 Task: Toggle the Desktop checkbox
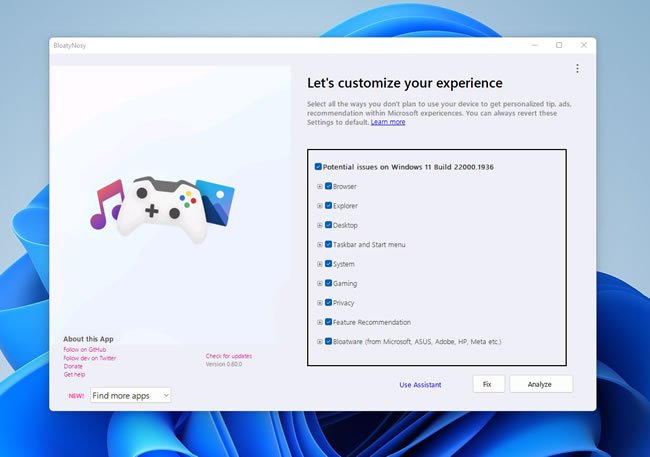328,225
